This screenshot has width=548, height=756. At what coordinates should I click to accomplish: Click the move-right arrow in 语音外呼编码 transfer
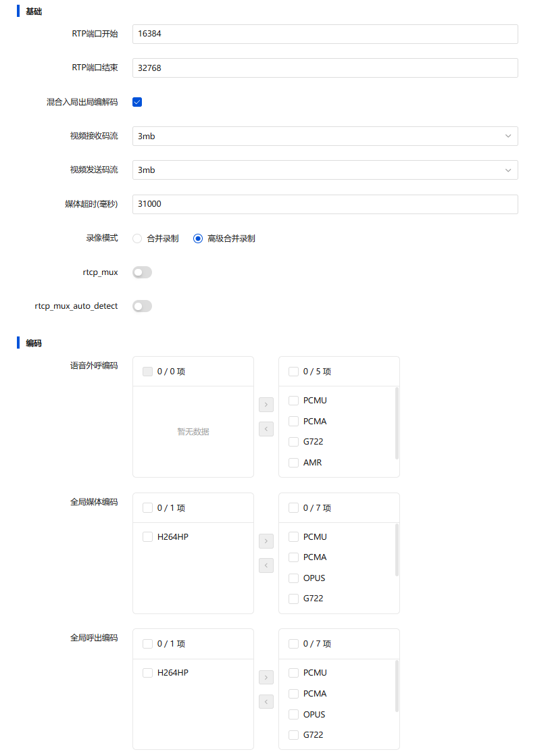tap(266, 405)
